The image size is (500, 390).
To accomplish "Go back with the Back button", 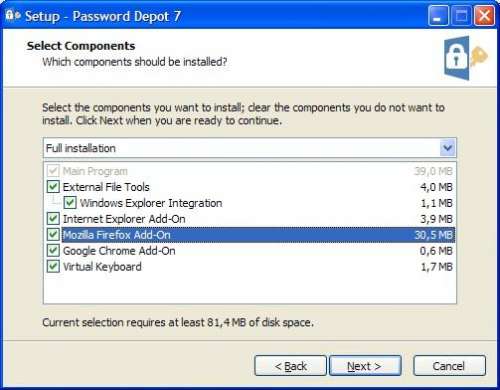I will tap(290, 366).
